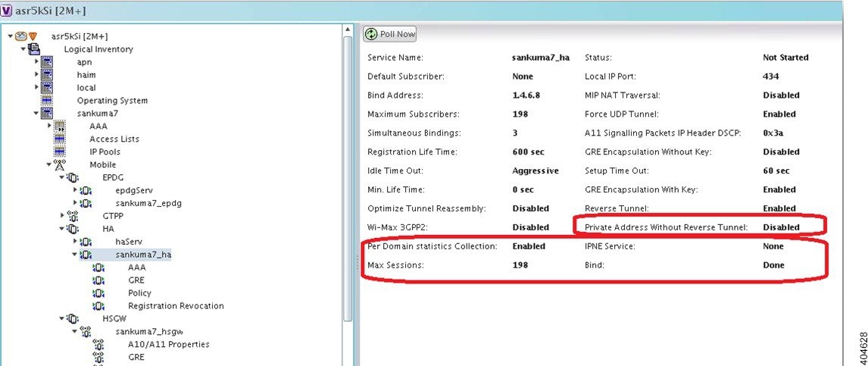868x366 pixels.
Task: Click the Logical Inventory icon
Action: 34,49
